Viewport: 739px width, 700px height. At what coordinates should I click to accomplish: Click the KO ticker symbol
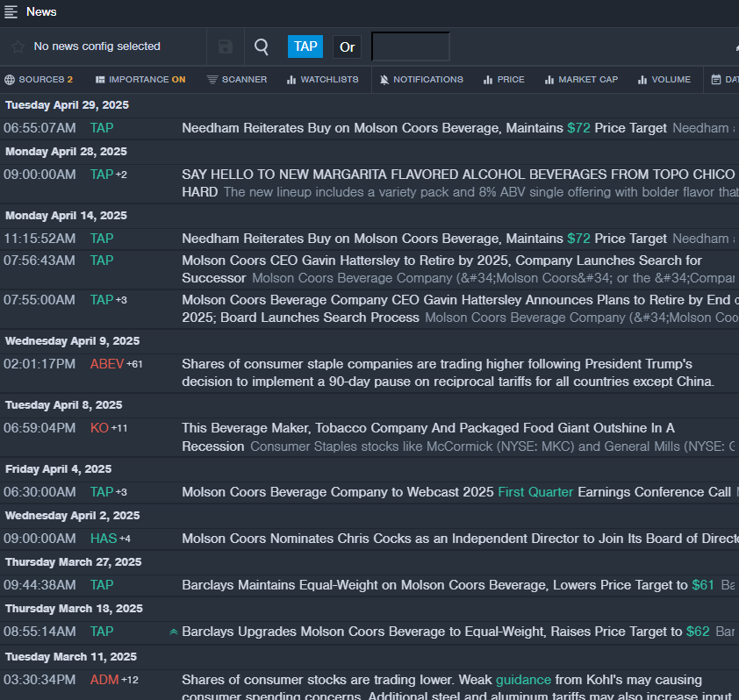(x=99, y=428)
